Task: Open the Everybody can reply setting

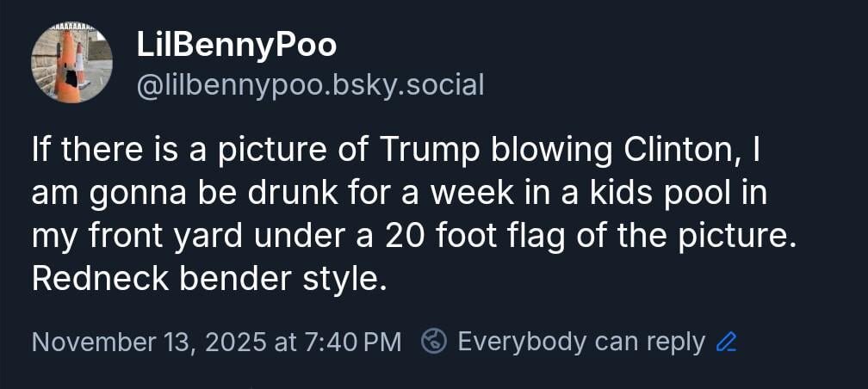Action: (580, 342)
